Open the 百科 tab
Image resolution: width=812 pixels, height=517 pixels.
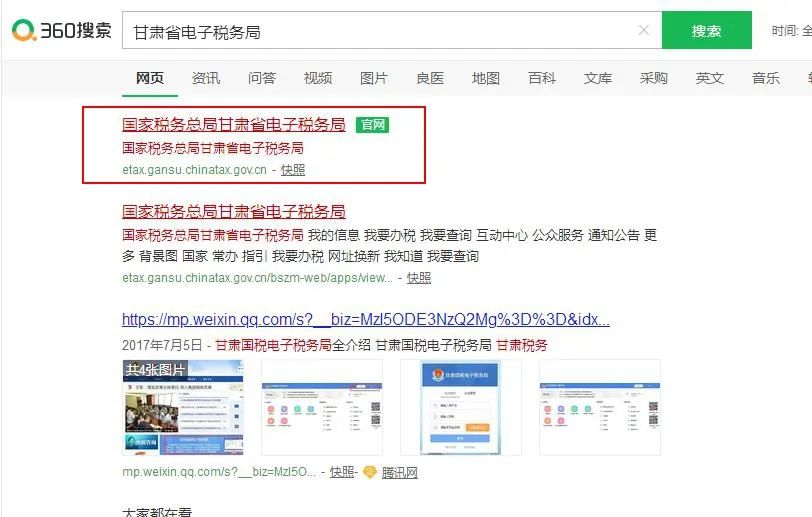pyautogui.click(x=542, y=78)
